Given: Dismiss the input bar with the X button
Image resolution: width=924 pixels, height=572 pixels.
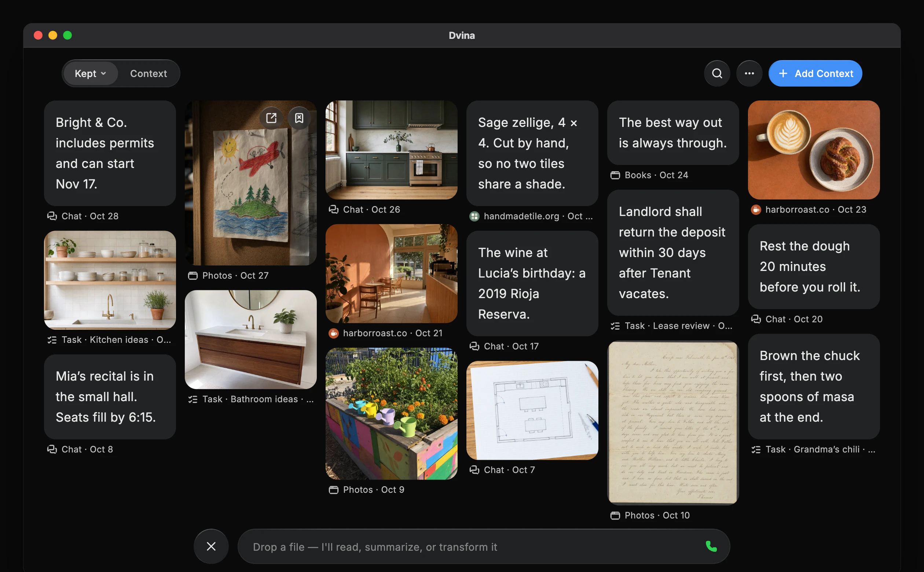Looking at the screenshot, I should tap(211, 546).
